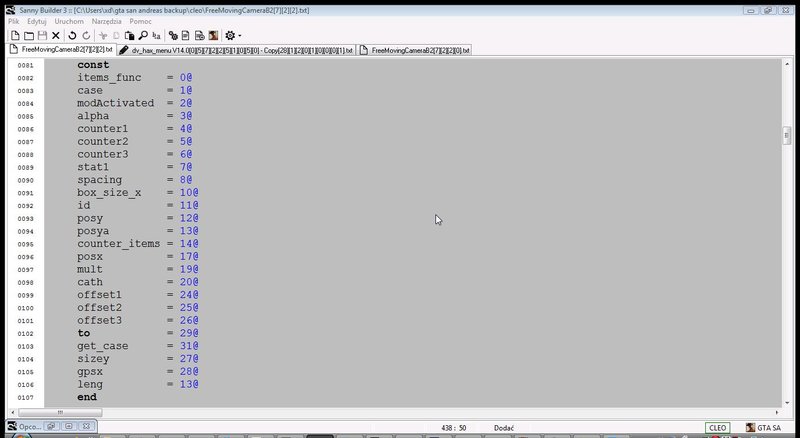Click the Redo arrow icon
The image size is (800, 438).
tap(86, 35)
